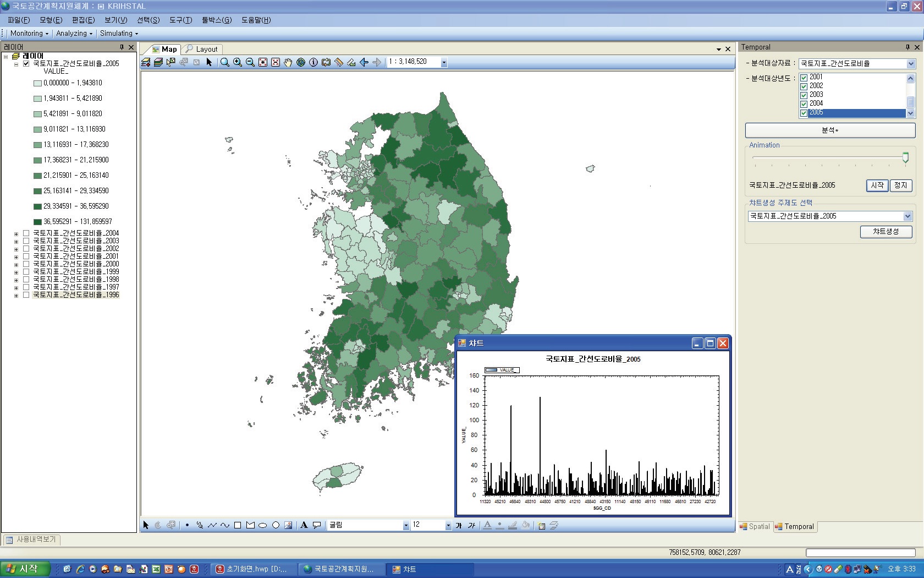Go back to previous extent arrow
The height and width of the screenshot is (578, 924).
point(364,62)
